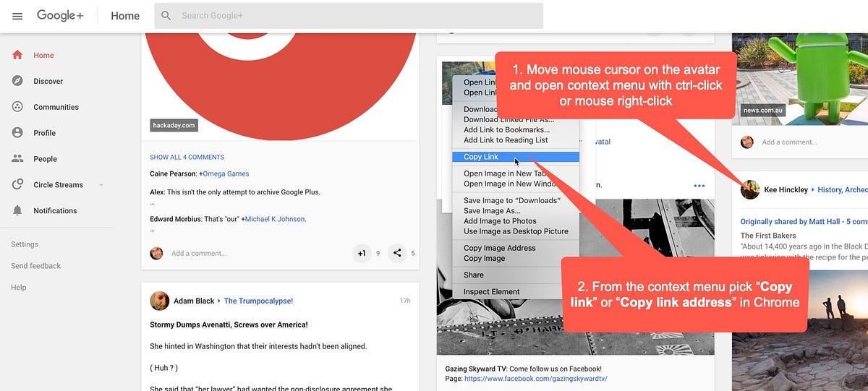
Task: Open the Michael K Johnson mention link
Action: 273,219
